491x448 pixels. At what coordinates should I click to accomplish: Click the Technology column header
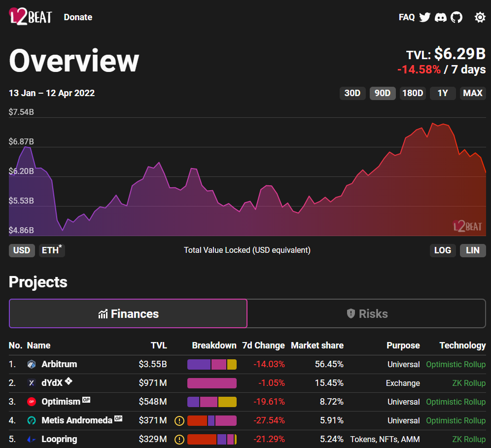coord(462,345)
